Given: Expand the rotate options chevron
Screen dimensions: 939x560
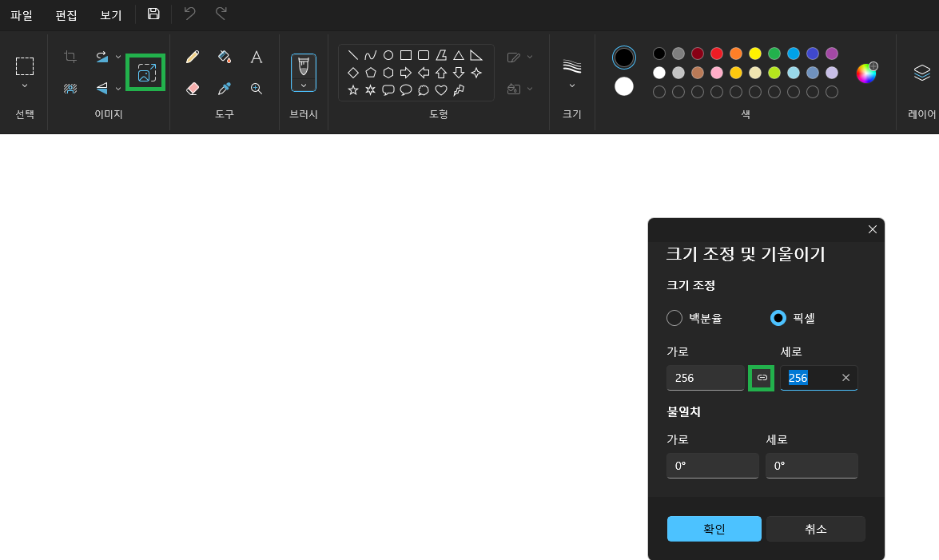Looking at the screenshot, I should tap(118, 57).
